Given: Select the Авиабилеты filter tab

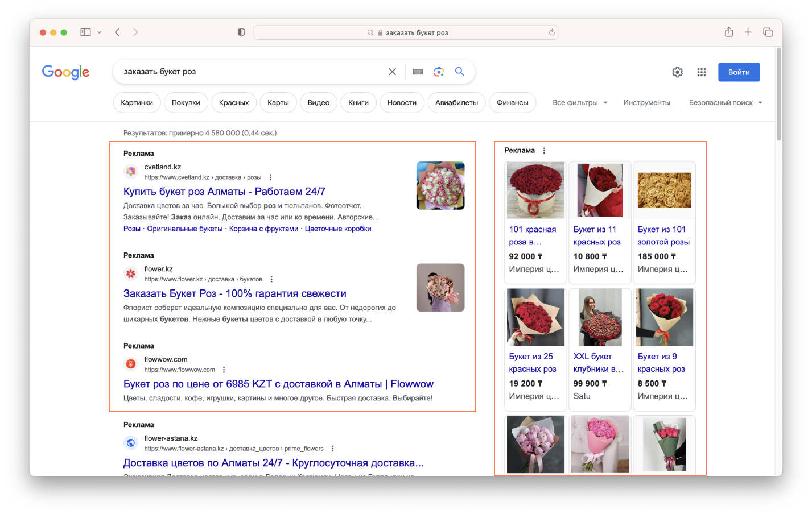Looking at the screenshot, I should coord(456,102).
